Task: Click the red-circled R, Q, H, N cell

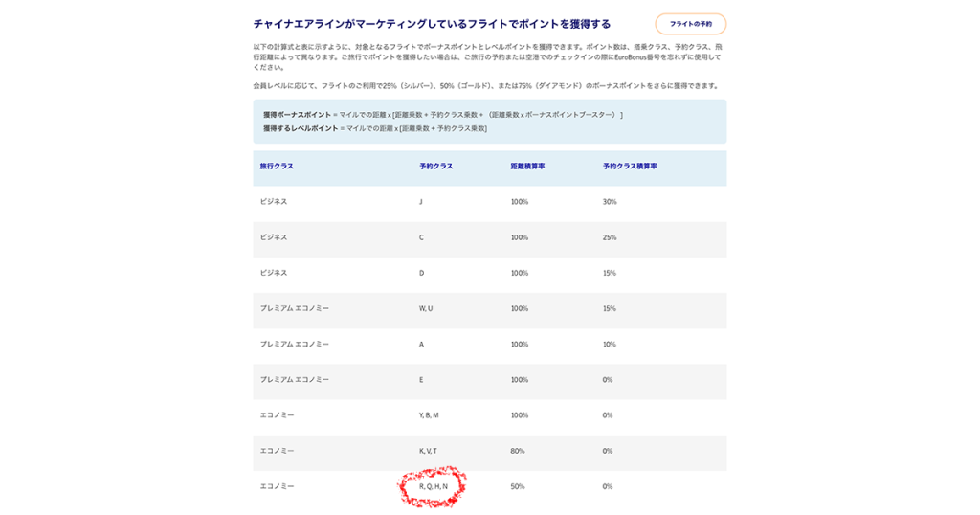Action: 433,486
